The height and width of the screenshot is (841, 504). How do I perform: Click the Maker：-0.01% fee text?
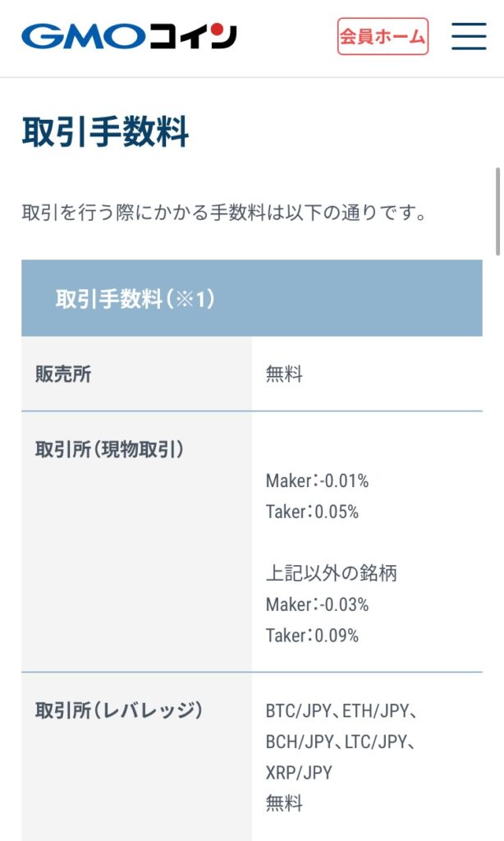(x=318, y=480)
